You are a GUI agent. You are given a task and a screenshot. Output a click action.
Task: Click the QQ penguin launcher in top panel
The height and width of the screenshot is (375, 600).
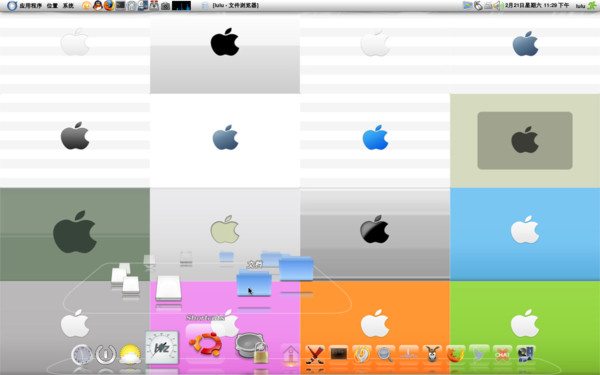[98, 5]
